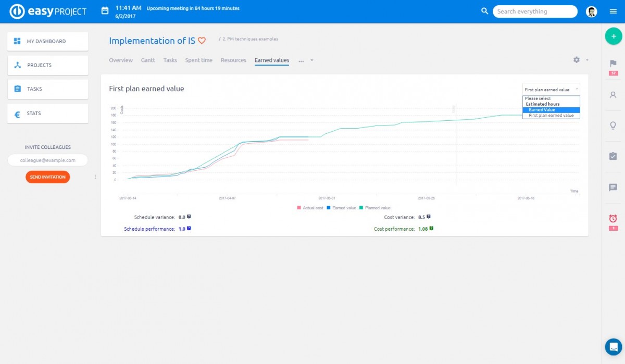This screenshot has width=625, height=364.
Task: Toggle Earned value series in chart legend
Action: [341, 208]
